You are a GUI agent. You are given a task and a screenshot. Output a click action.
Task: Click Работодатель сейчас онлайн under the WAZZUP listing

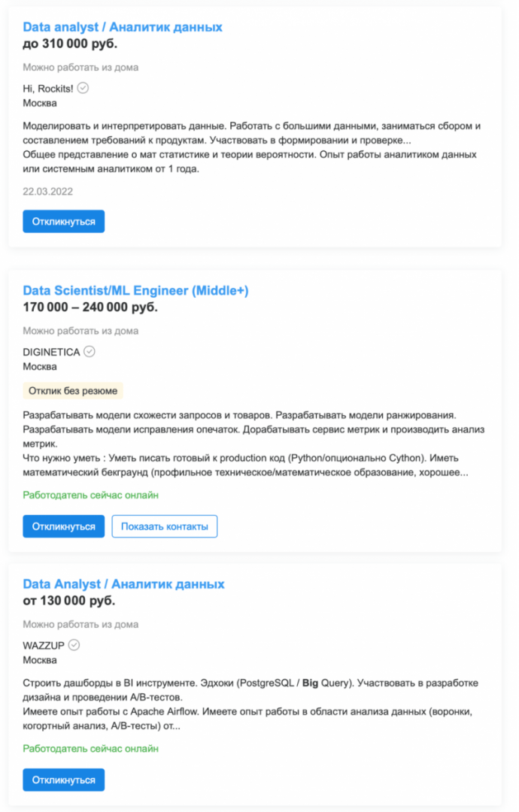[x=90, y=749]
